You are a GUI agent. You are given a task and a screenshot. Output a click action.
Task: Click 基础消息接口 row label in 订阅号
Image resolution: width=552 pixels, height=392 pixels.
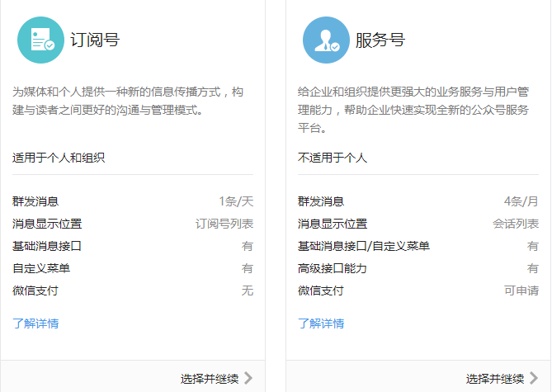[47, 246]
